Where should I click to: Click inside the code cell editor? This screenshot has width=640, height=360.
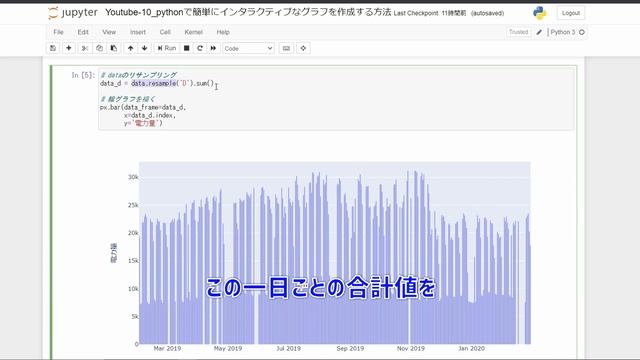(336, 99)
